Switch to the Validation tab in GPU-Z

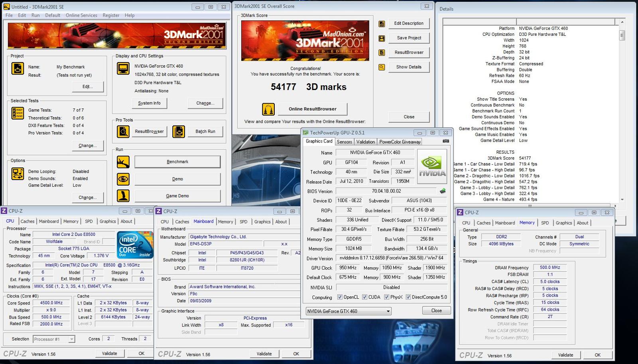click(x=366, y=142)
